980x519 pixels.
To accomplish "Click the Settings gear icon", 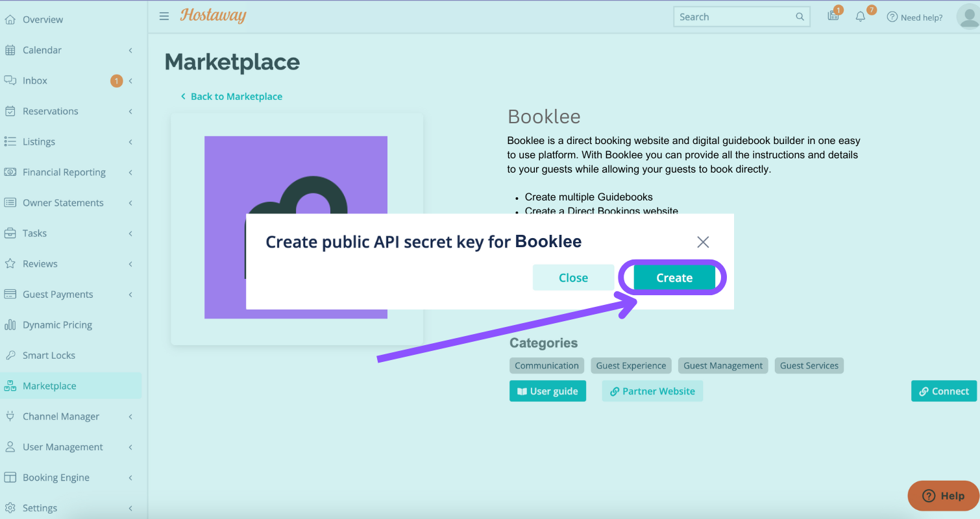I will 10,507.
